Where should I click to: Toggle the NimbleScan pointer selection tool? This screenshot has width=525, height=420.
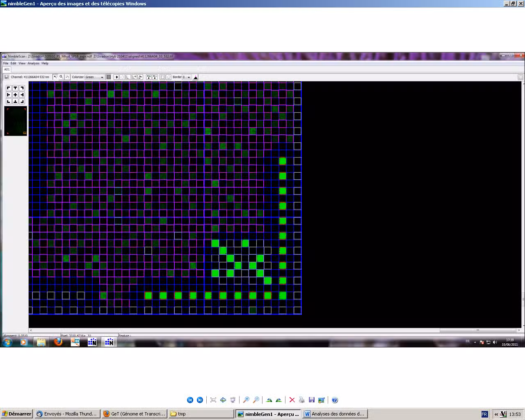click(x=55, y=77)
